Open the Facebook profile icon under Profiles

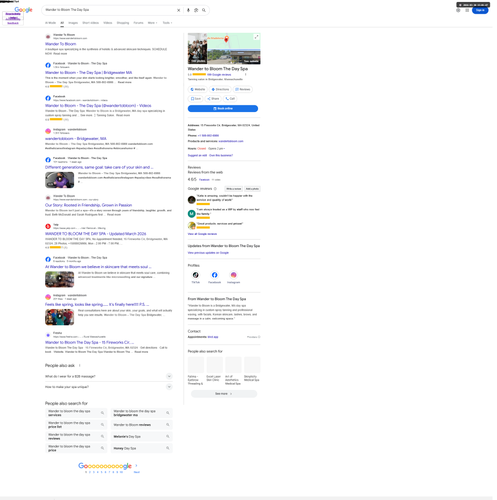(215, 275)
